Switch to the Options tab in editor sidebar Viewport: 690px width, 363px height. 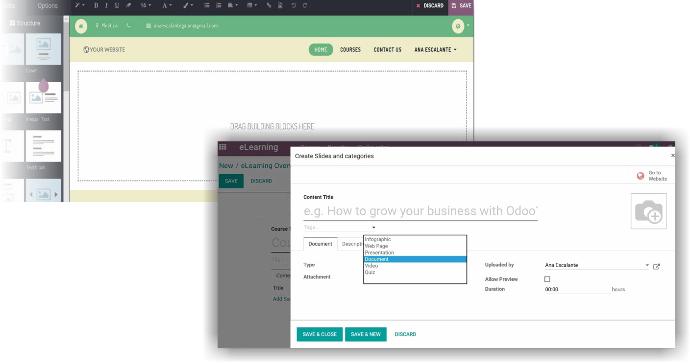pyautogui.click(x=48, y=6)
